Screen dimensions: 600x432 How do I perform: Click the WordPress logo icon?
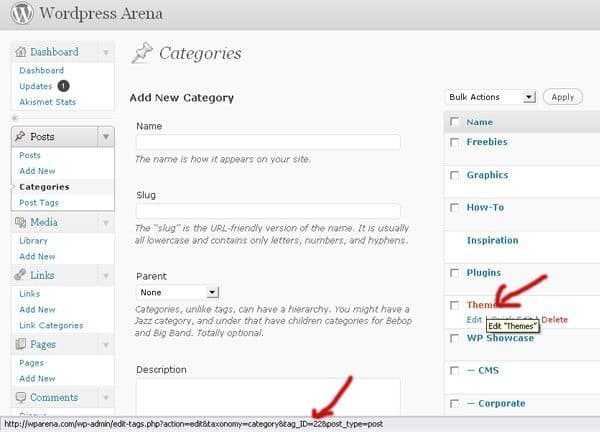click(22, 13)
